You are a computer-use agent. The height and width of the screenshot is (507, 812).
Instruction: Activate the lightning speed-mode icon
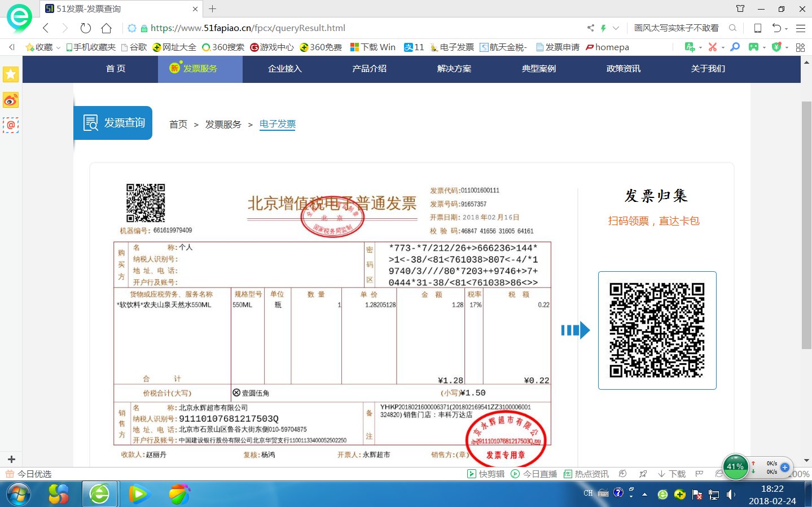click(604, 28)
